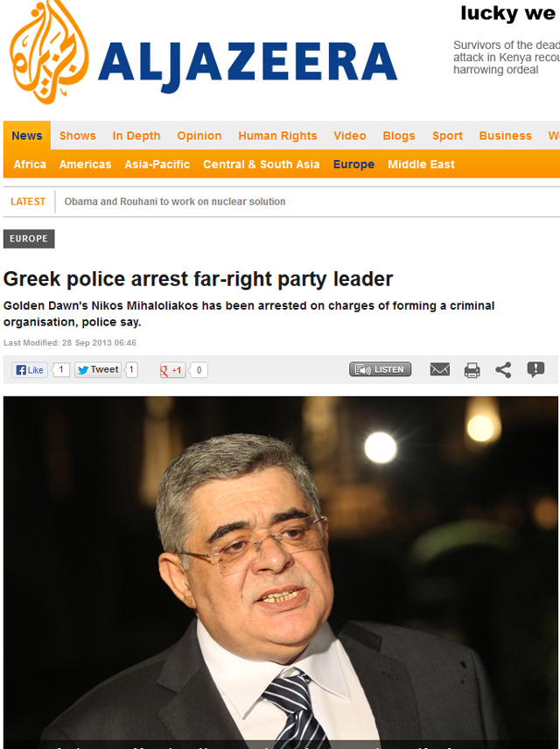This screenshot has height=749, width=560.
Task: Like the article on Facebook
Action: click(x=30, y=370)
